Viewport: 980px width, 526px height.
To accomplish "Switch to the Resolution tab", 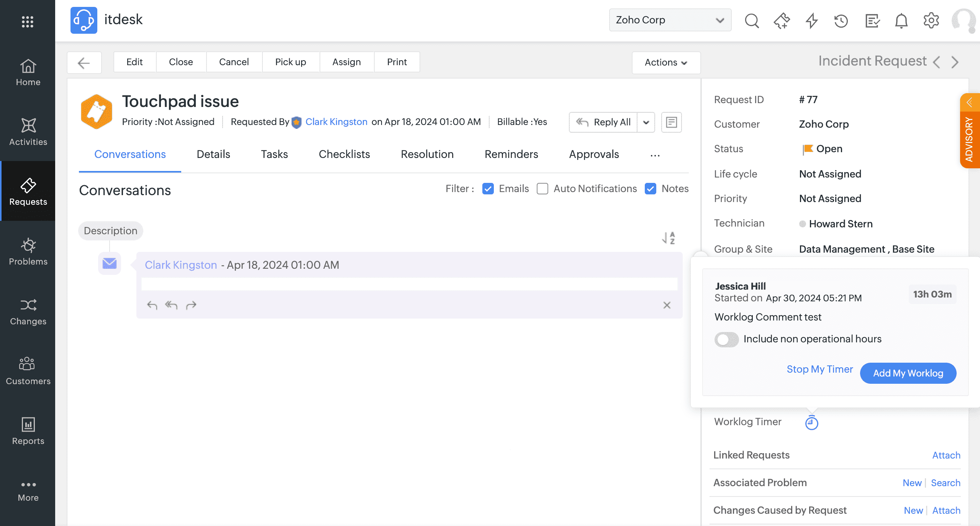I will click(427, 154).
